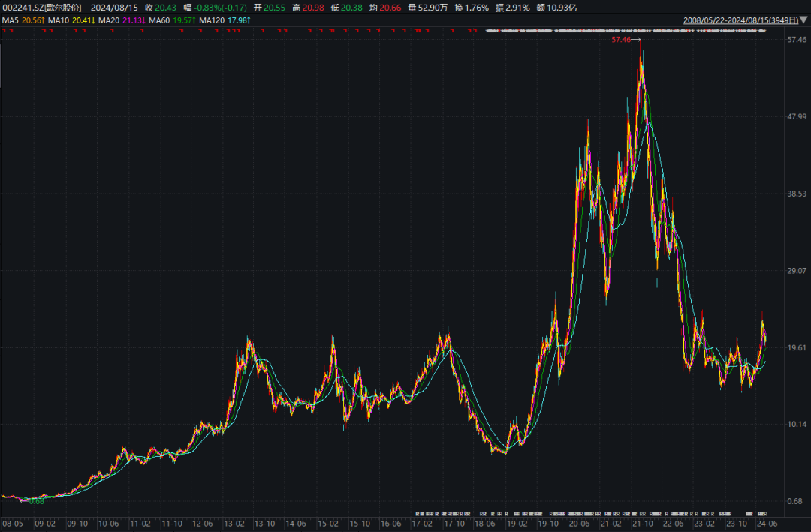811x532 pixels.
Task: Click the 09-02 date axis label
Action: pyautogui.click(x=45, y=524)
